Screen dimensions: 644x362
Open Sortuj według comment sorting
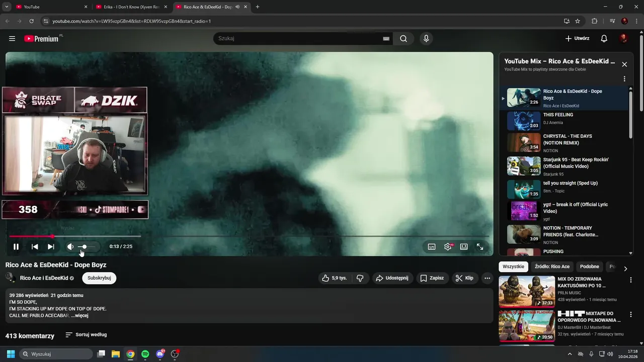(86, 335)
